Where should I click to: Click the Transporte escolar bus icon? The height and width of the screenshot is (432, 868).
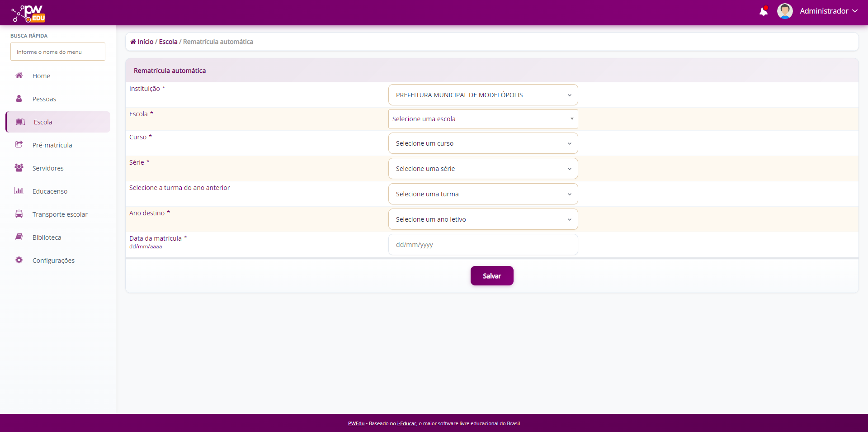pyautogui.click(x=19, y=214)
